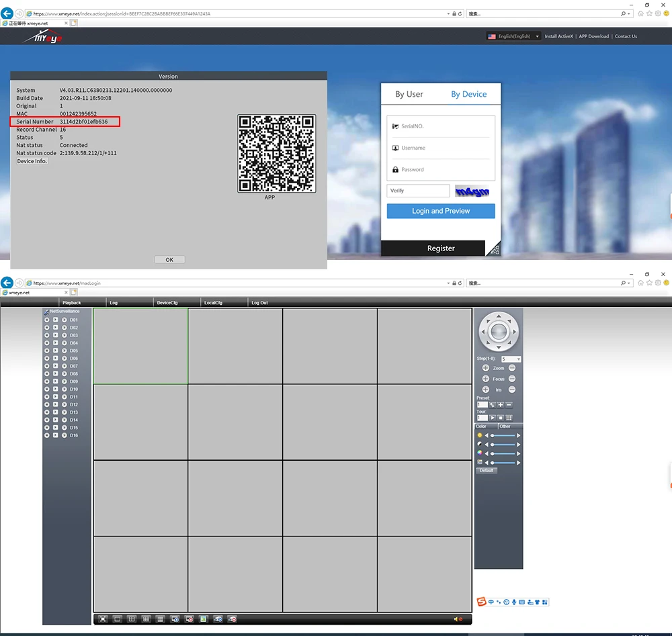Stop the tour with the stop icon
Viewport: 672px width, 636px height.
(500, 418)
